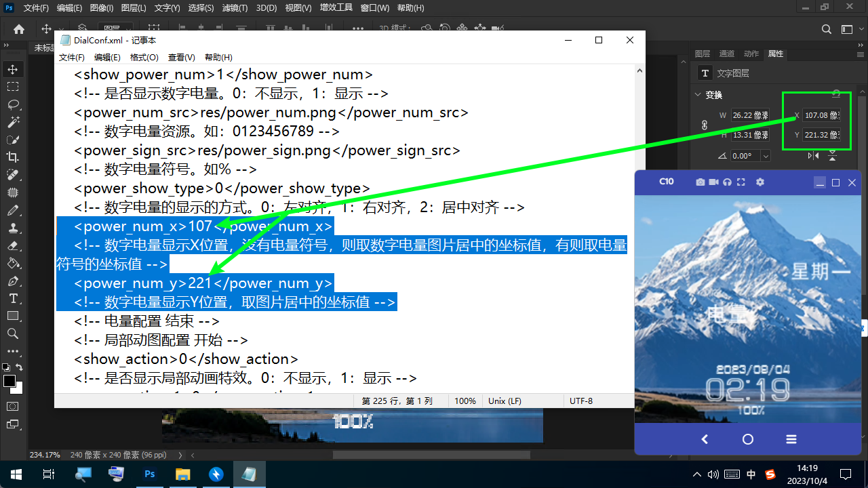
Task: Click the Photoshop home icon
Action: 19,29
